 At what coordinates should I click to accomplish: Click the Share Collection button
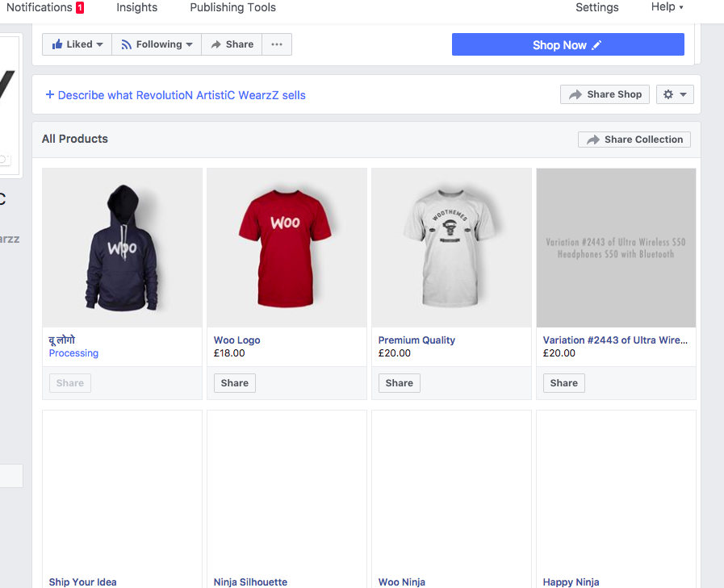pos(634,140)
